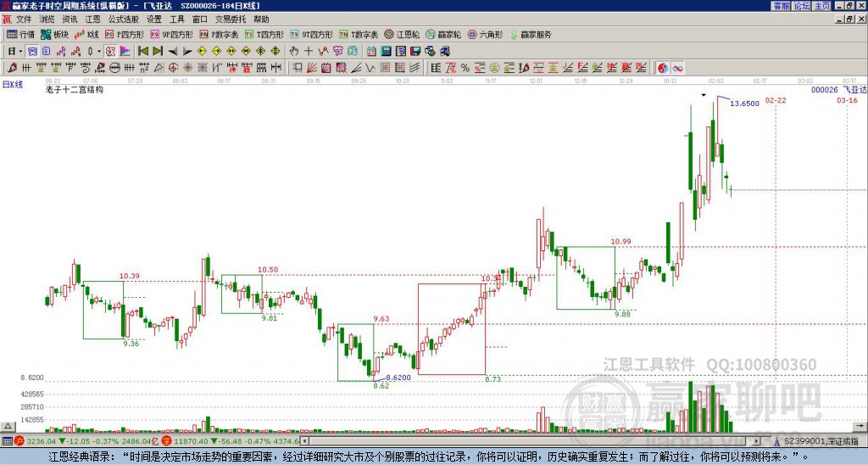Open the 赢家轮 wheel tool
Viewport: 868px width, 465px height.
pyautogui.click(x=444, y=34)
